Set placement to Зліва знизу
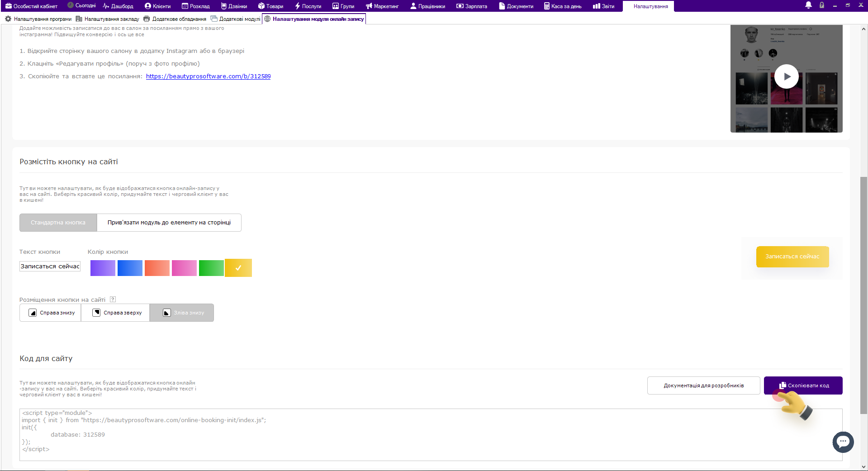 [x=182, y=313]
